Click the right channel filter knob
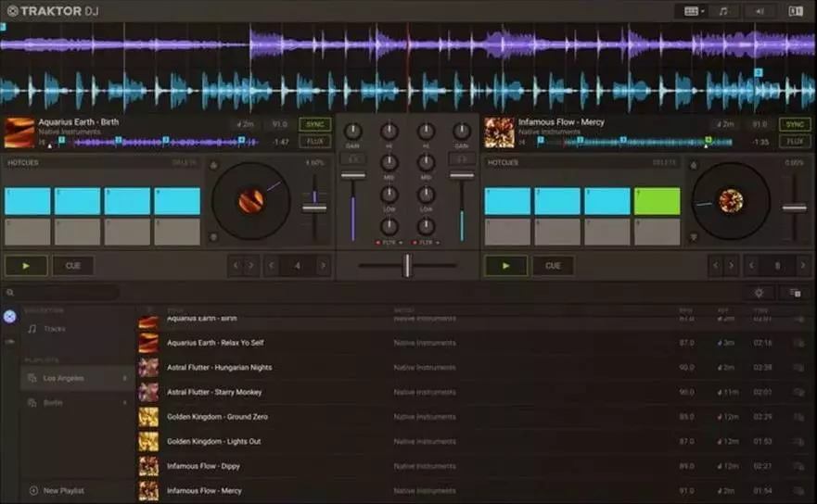The width and height of the screenshot is (817, 504). [426, 226]
